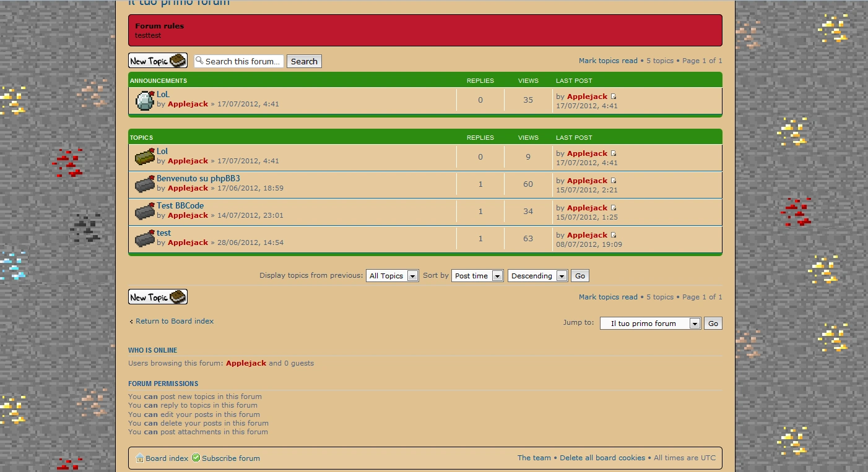Click the FORUM PERMISSIONS heading

[x=163, y=384]
